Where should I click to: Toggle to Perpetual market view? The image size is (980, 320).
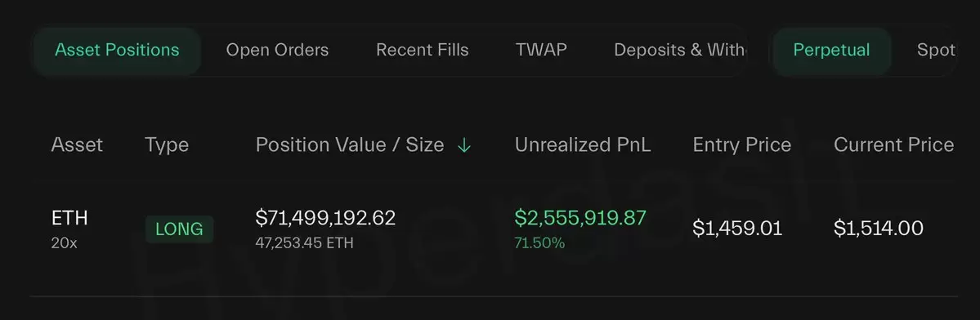point(831,51)
